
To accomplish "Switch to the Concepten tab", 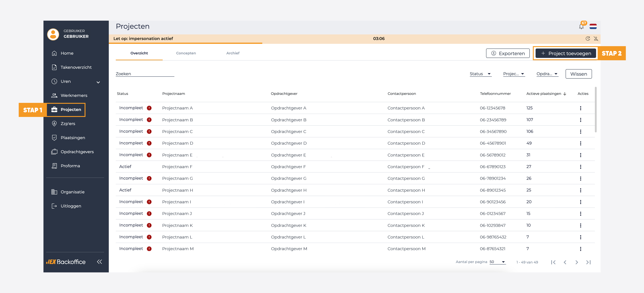I will click(x=186, y=53).
